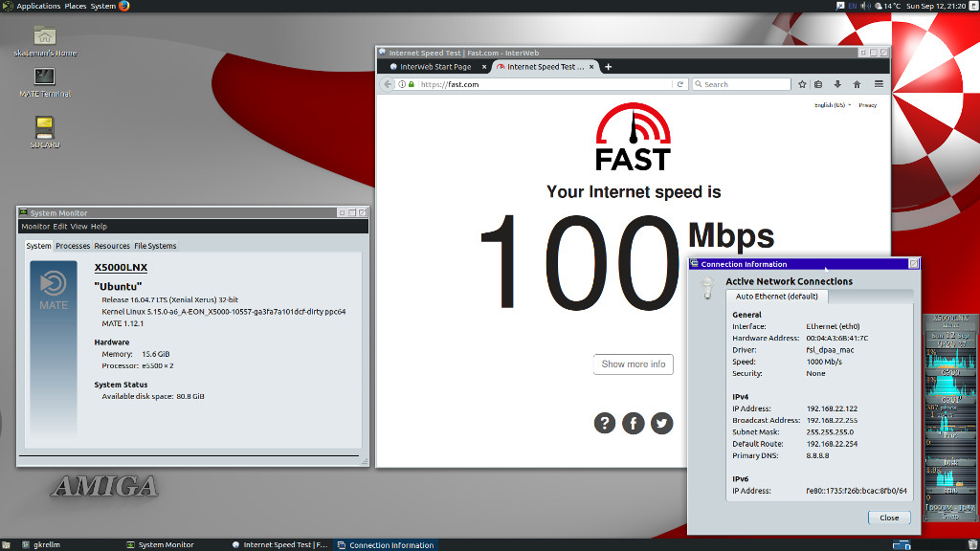Click the browser Search field
The height and width of the screenshot is (551, 980).
pyautogui.click(x=742, y=84)
